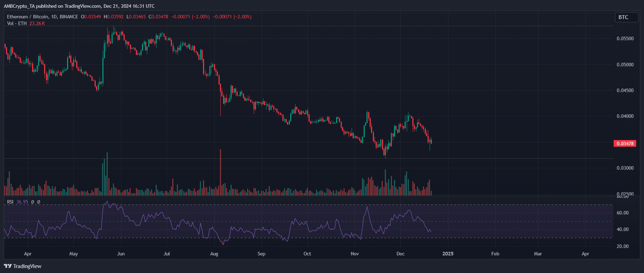Click the Dec label on time axis
This screenshot has height=273, width=644.
(x=400, y=254)
